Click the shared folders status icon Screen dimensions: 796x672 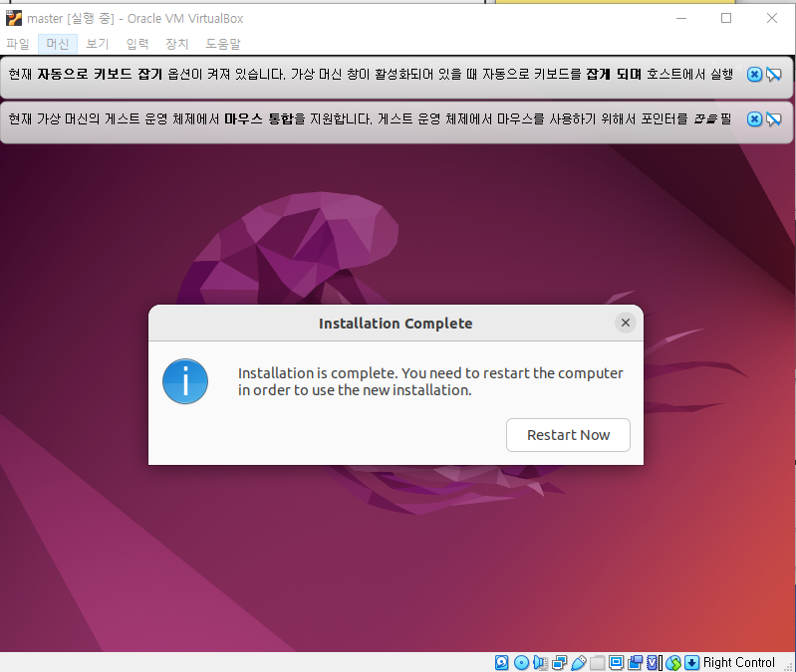597,662
